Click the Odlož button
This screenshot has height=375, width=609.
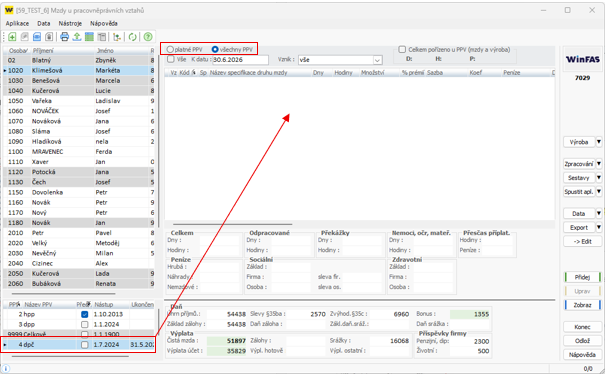point(582,341)
